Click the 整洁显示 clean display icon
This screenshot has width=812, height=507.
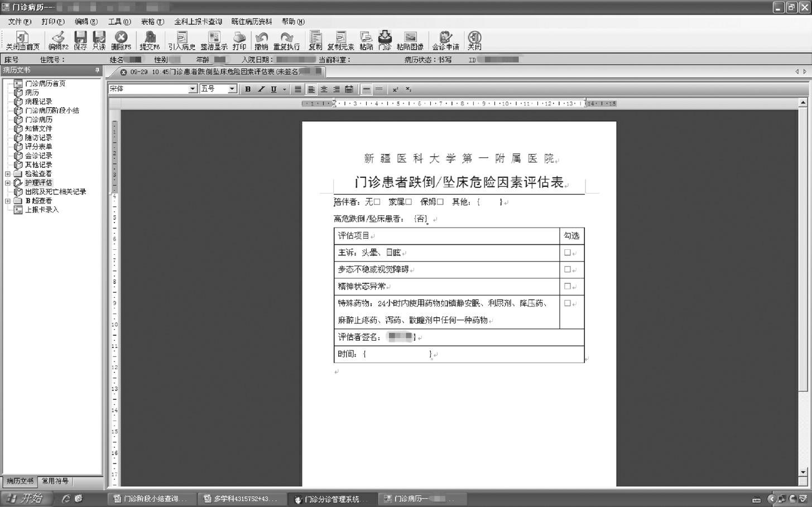[x=214, y=41]
